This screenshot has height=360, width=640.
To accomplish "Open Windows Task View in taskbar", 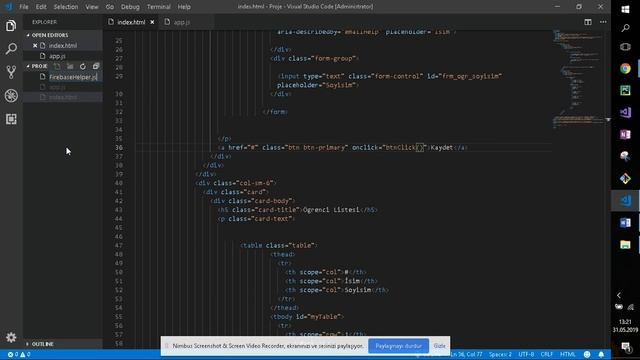I will click(625, 47).
